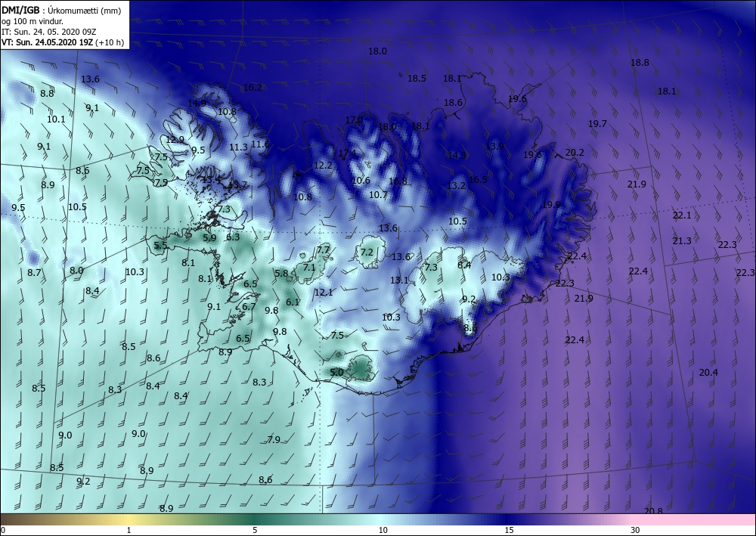Click the 6.3 value on the map
The width and height of the screenshot is (756, 536).
pos(233,237)
